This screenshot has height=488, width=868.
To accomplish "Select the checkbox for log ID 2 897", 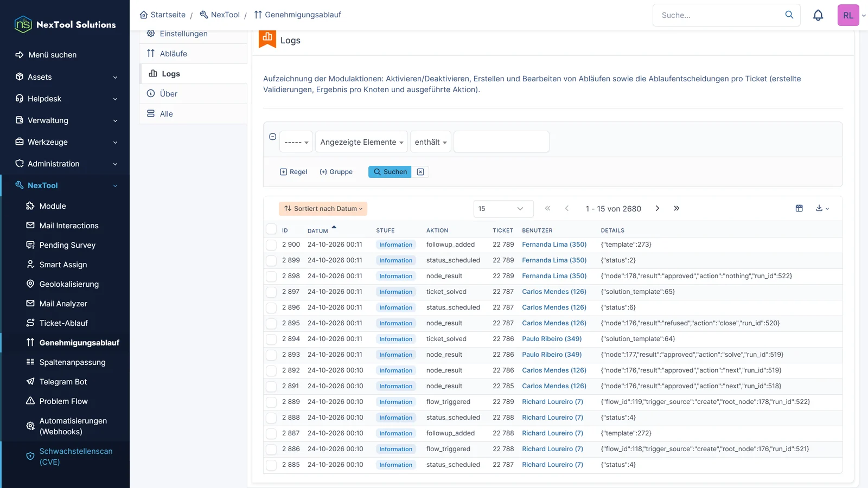I will 271,292.
